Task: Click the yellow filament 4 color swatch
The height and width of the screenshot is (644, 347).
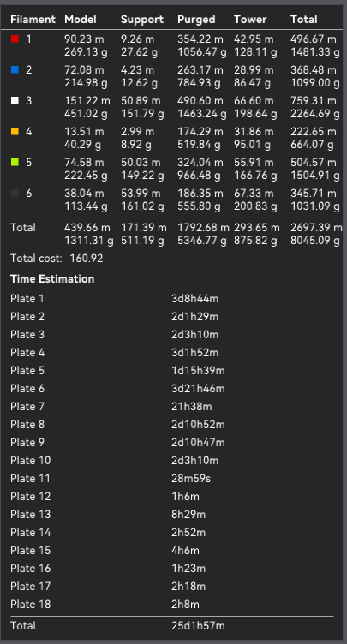Action: pyautogui.click(x=15, y=131)
